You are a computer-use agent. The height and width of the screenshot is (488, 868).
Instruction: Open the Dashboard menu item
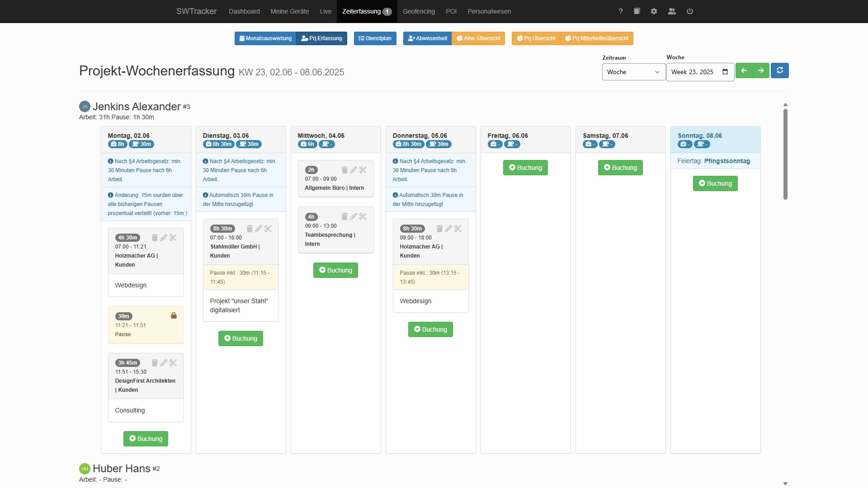pos(244,11)
